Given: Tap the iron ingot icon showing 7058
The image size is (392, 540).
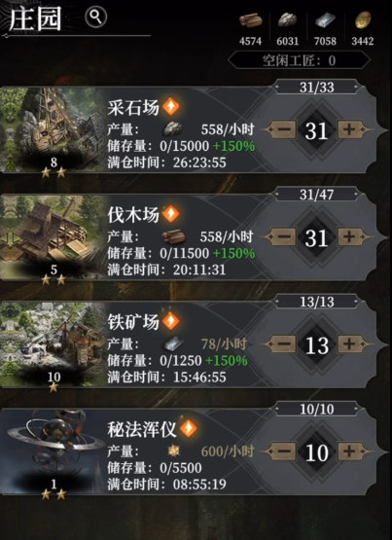Looking at the screenshot, I should pyautogui.click(x=325, y=20).
